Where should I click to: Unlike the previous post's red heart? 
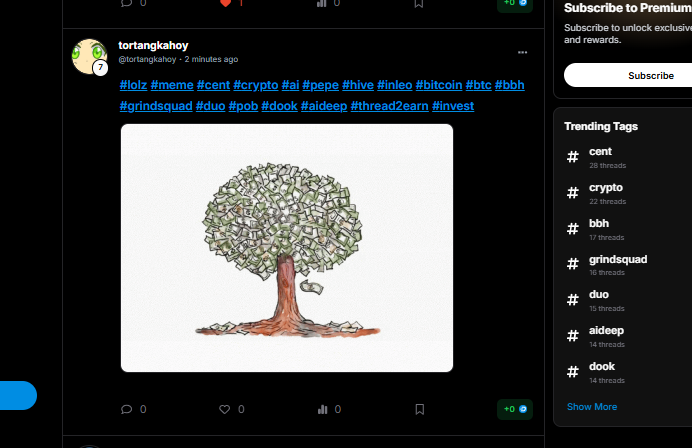(x=226, y=3)
